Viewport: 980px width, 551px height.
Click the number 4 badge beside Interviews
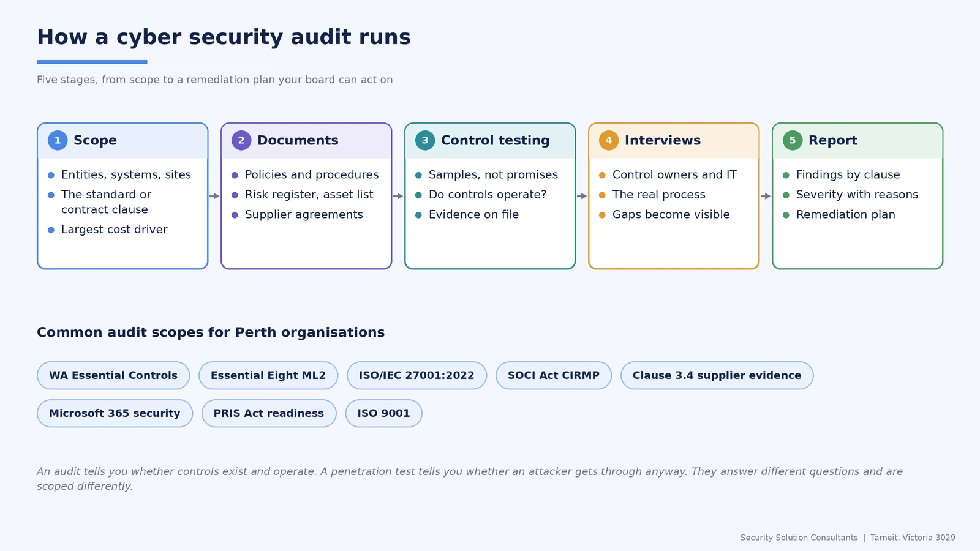click(x=609, y=140)
